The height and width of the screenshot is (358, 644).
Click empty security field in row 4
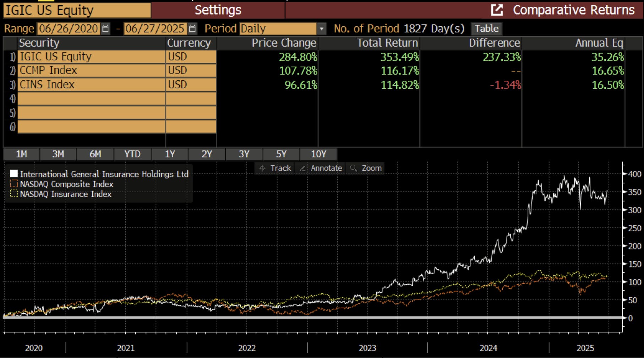(91, 99)
